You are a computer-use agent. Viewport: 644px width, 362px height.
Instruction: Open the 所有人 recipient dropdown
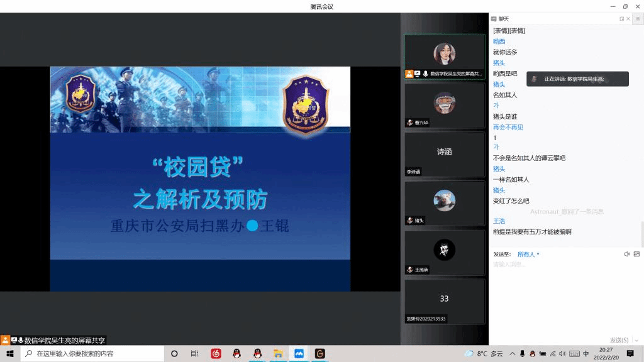coord(528,255)
